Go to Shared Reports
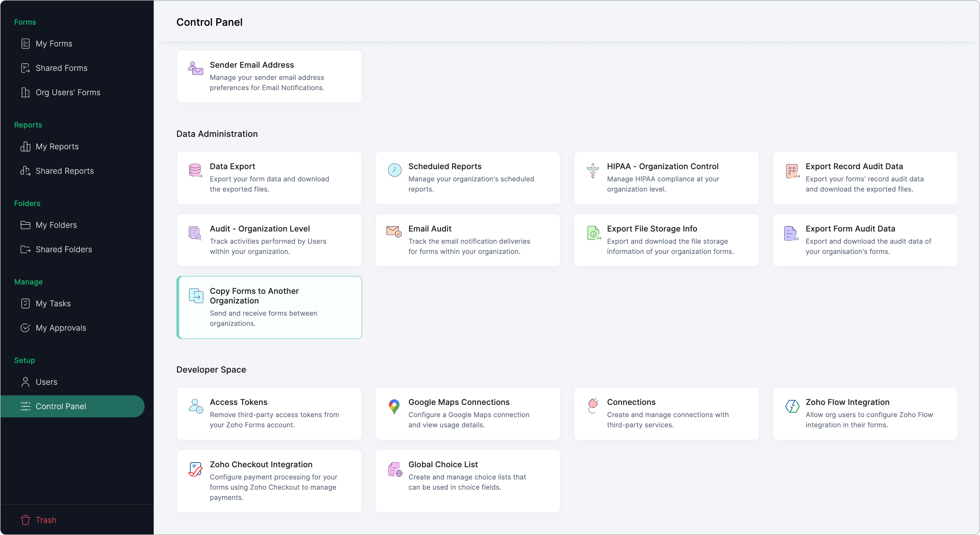The height and width of the screenshot is (535, 980). pos(64,171)
